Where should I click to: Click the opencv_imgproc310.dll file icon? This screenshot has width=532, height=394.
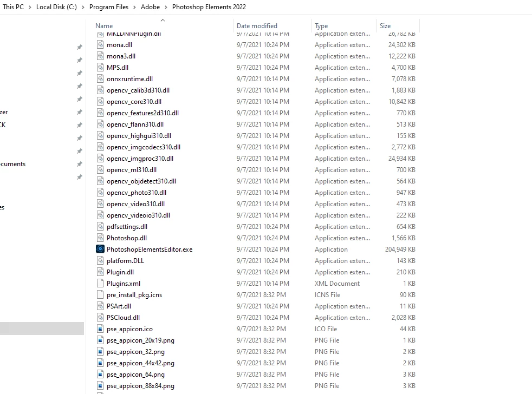pyautogui.click(x=100, y=158)
